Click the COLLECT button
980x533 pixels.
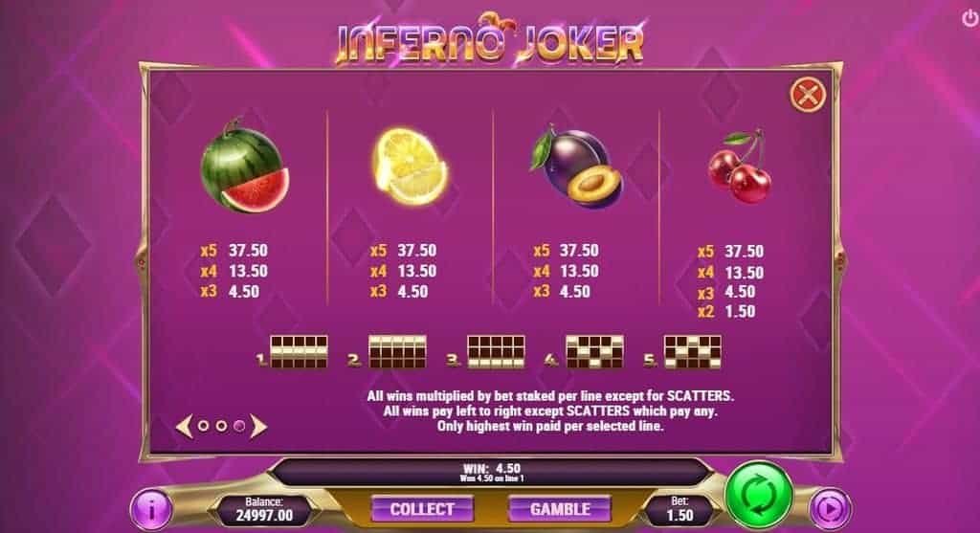pos(422,509)
